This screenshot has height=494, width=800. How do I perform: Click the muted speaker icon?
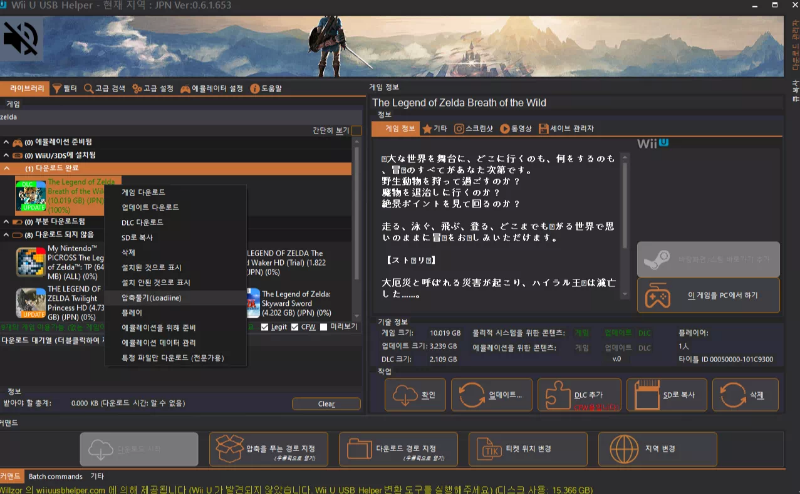(x=21, y=38)
